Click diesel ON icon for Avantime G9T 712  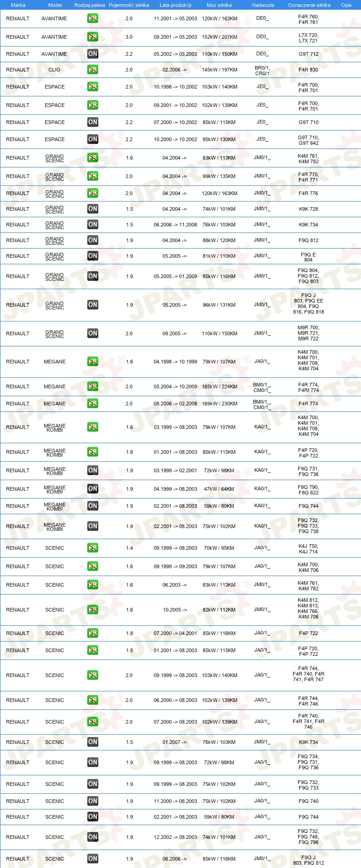[x=93, y=54]
